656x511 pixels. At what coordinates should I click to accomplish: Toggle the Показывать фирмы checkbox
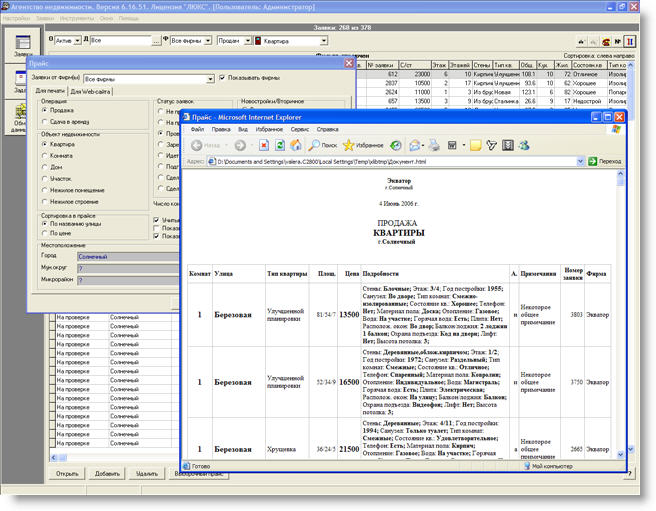(222, 77)
